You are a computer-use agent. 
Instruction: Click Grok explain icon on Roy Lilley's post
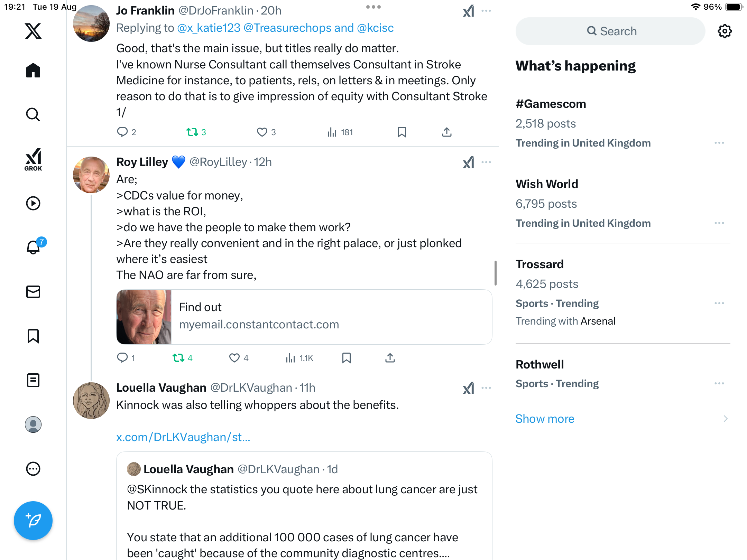click(x=469, y=162)
